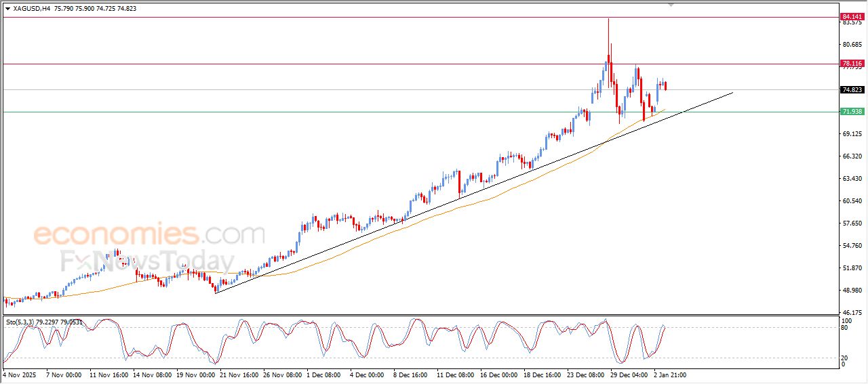Image resolution: width=868 pixels, height=384 pixels.
Task: Select the green 71.938 price label
Action: [852, 112]
